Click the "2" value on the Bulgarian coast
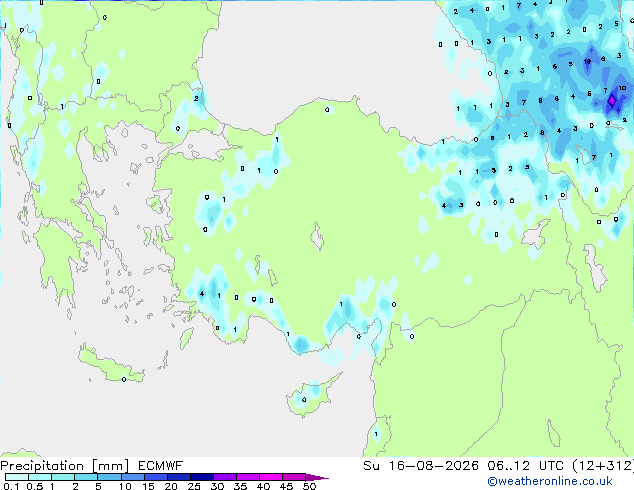 click(x=196, y=98)
